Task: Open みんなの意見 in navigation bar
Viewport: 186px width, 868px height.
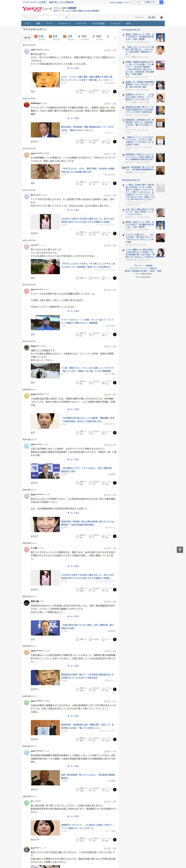Action: 98,24
